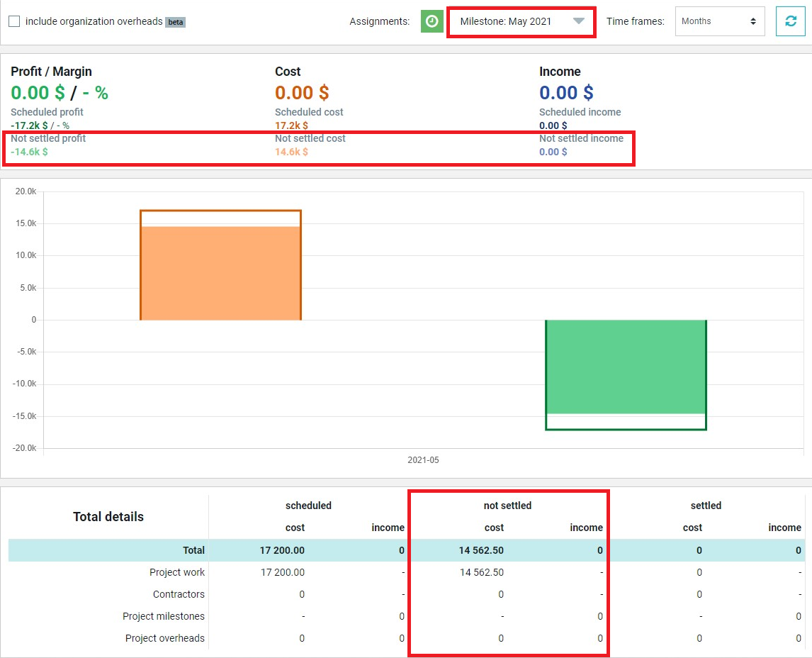Click the 2021-05 axis label
The width and height of the screenshot is (812, 658).
pos(423,460)
